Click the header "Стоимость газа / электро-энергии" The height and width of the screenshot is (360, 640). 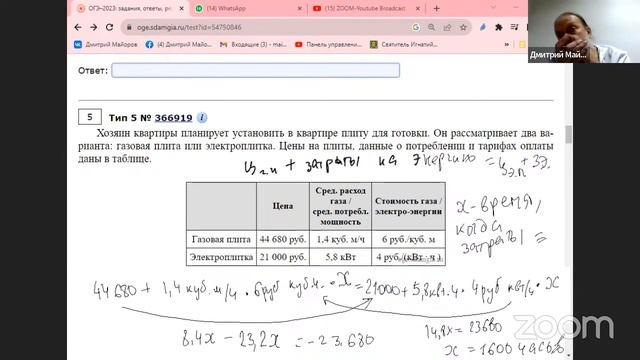409,206
